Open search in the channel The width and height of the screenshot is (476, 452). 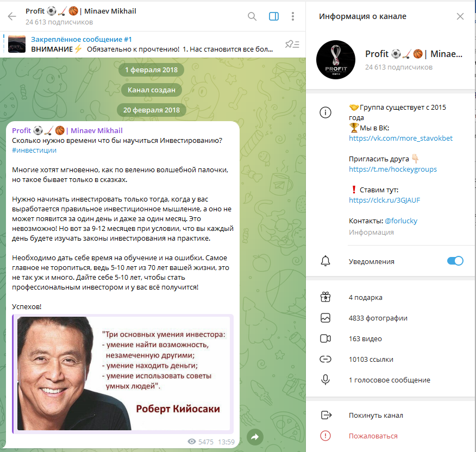(x=252, y=16)
